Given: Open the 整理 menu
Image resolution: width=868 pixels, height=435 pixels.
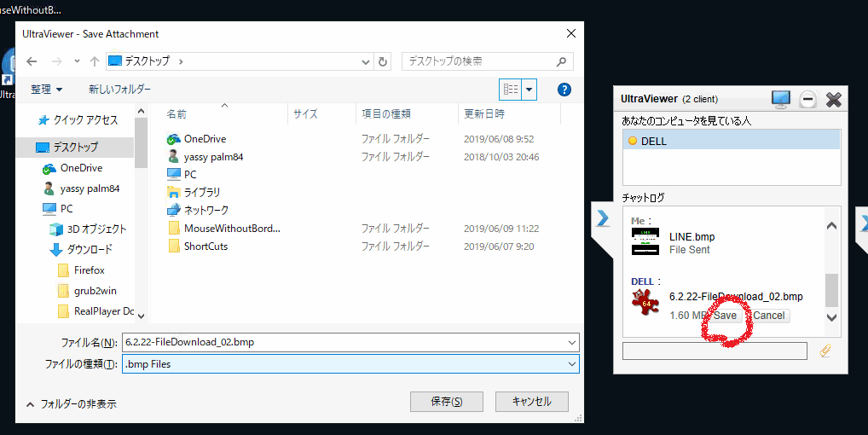Looking at the screenshot, I should point(47,89).
